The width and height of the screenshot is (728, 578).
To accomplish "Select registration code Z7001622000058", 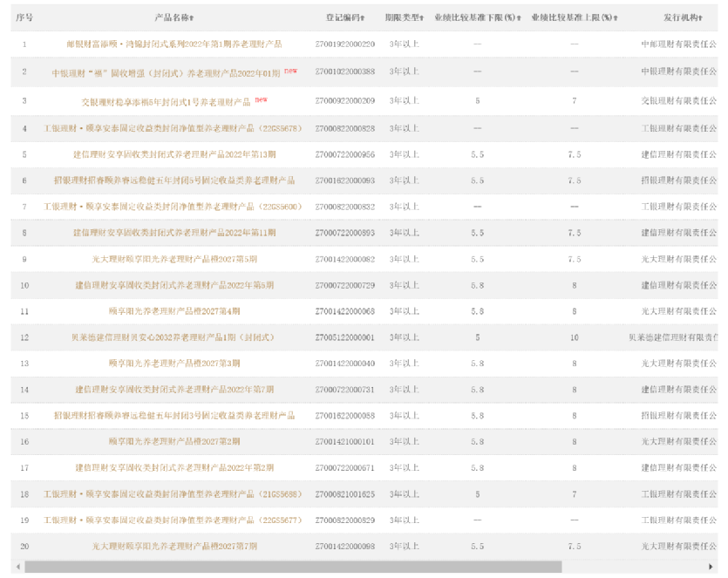I will (345, 416).
